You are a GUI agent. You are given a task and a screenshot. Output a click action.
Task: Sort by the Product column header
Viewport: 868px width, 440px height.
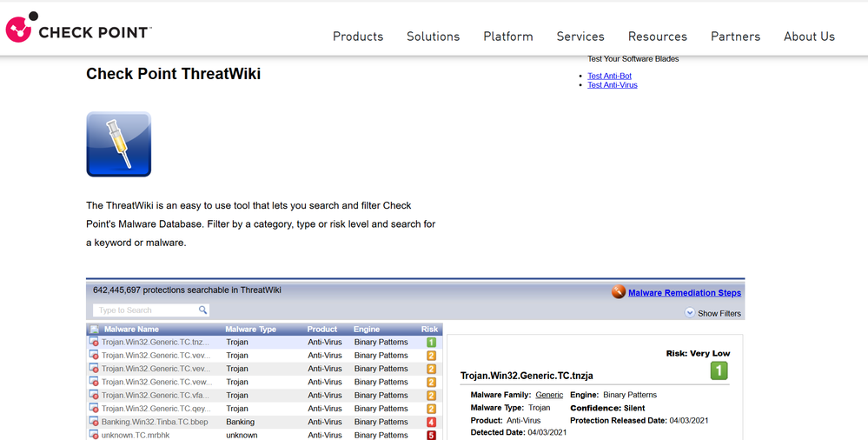(322, 330)
